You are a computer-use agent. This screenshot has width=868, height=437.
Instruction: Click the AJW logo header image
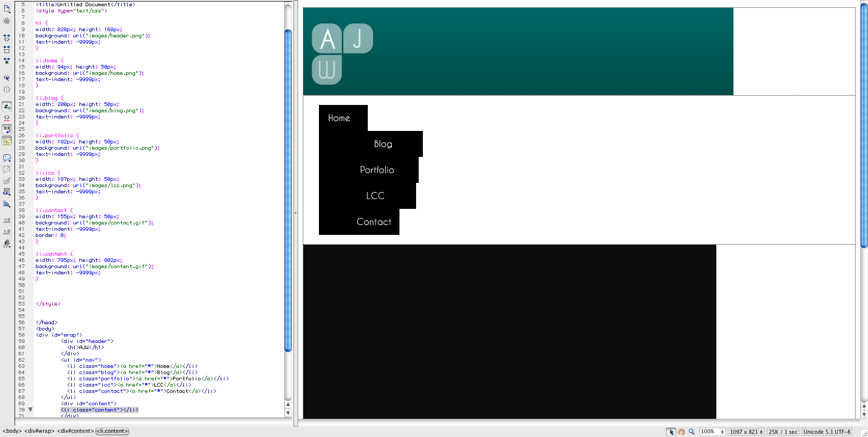point(518,51)
